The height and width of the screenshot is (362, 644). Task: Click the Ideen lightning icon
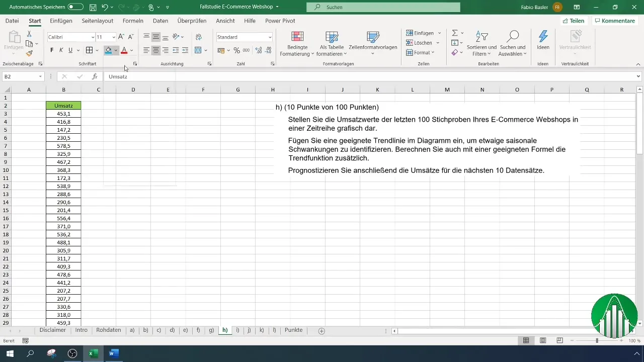pyautogui.click(x=543, y=40)
